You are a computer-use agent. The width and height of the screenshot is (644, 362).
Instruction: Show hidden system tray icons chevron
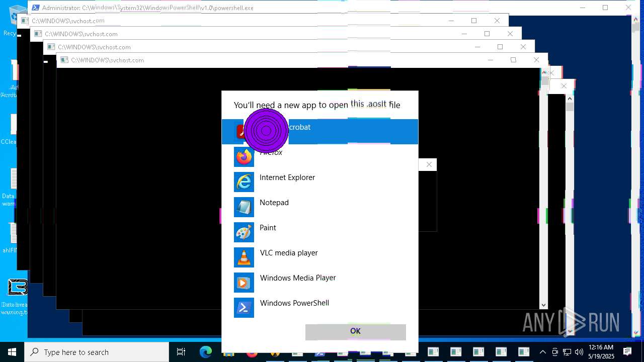(542, 352)
